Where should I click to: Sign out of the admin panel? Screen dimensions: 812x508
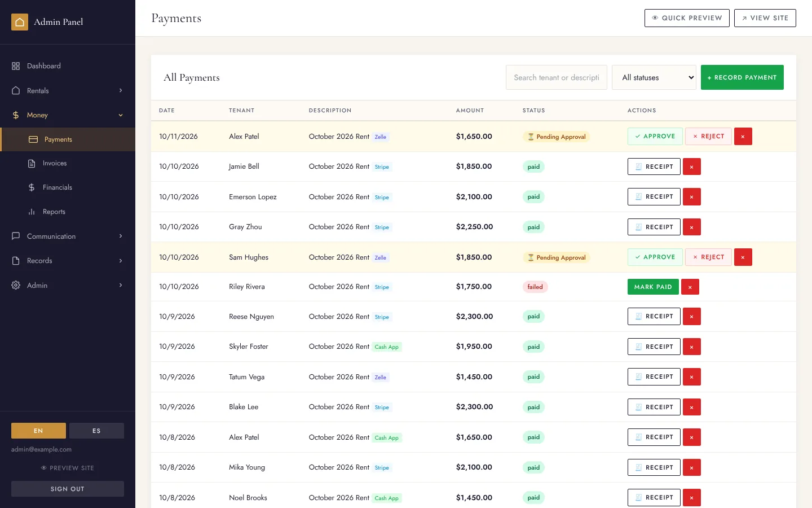68,489
